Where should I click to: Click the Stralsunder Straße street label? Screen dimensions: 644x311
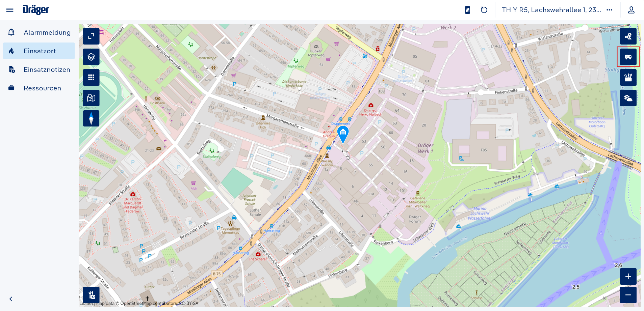(x=194, y=230)
